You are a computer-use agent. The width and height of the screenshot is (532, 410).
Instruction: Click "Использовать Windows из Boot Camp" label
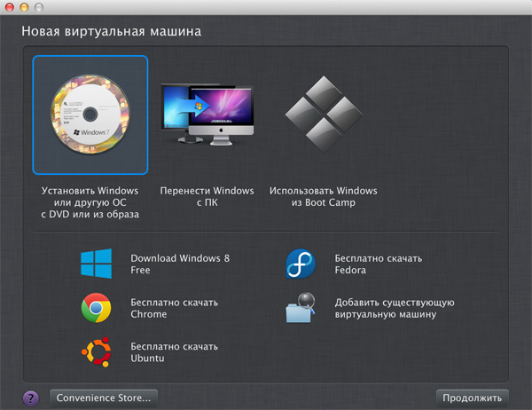(323, 196)
